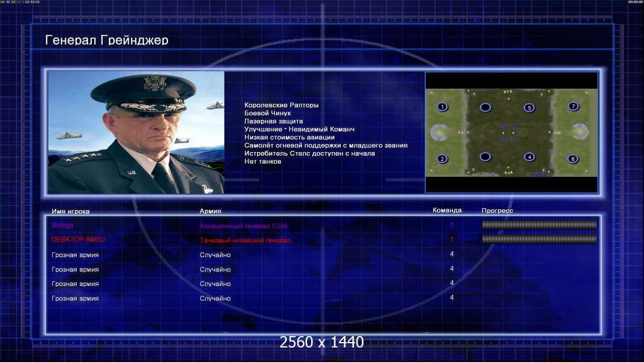Click the glowing base circle between positions 7 and 6
The width and height of the screenshot is (644, 362).
(580, 132)
